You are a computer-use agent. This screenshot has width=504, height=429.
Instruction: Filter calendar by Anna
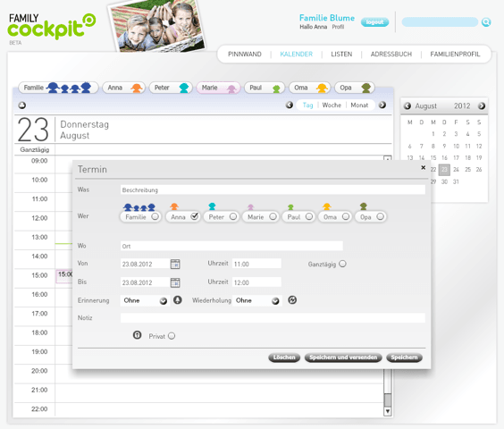(123, 88)
